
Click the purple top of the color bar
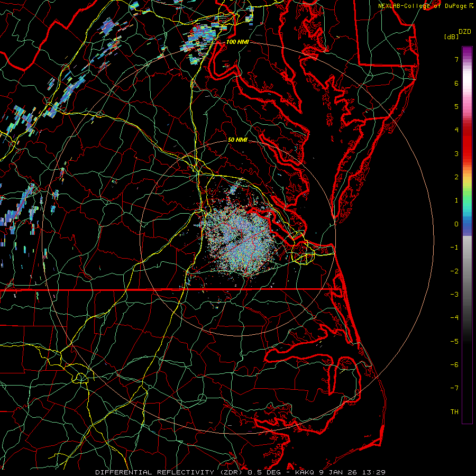click(467, 52)
